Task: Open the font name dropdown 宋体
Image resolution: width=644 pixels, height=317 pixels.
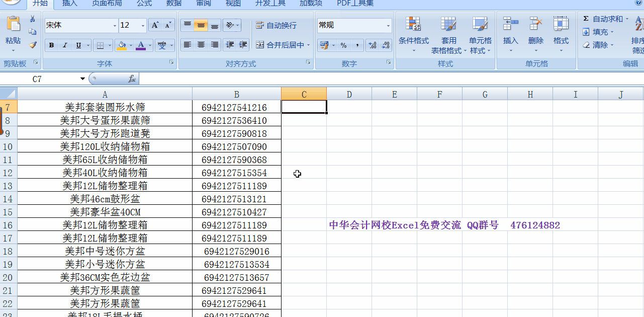Action: (115, 25)
